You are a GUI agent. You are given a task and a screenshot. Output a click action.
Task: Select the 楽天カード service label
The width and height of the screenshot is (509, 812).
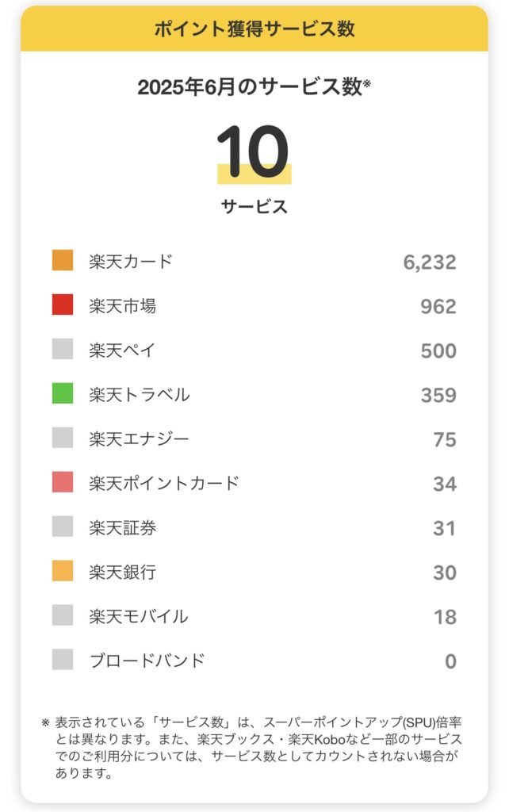click(x=131, y=262)
